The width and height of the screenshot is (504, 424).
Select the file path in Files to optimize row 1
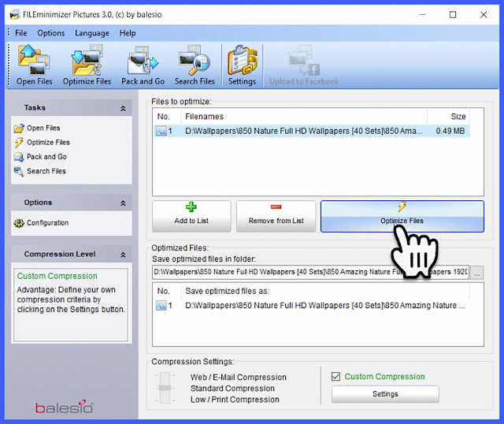coord(303,131)
